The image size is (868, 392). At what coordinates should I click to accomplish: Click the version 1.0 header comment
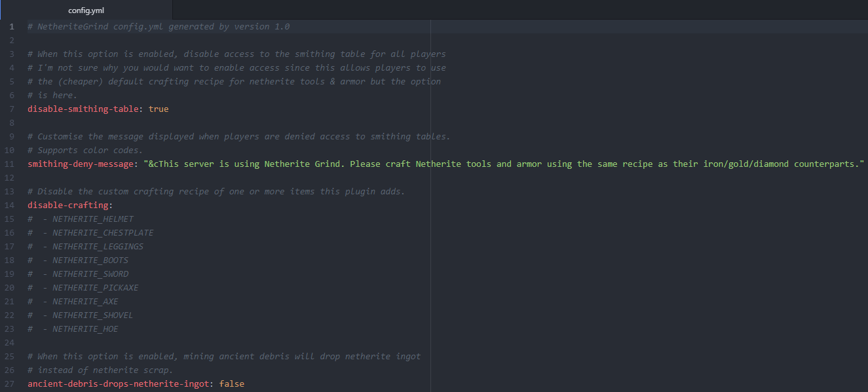pyautogui.click(x=159, y=27)
